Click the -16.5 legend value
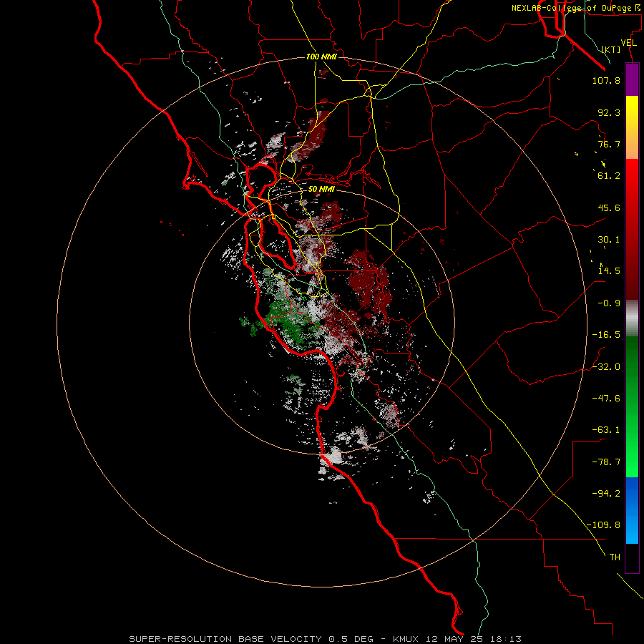Screen dimensions: 644x644 coord(606,335)
